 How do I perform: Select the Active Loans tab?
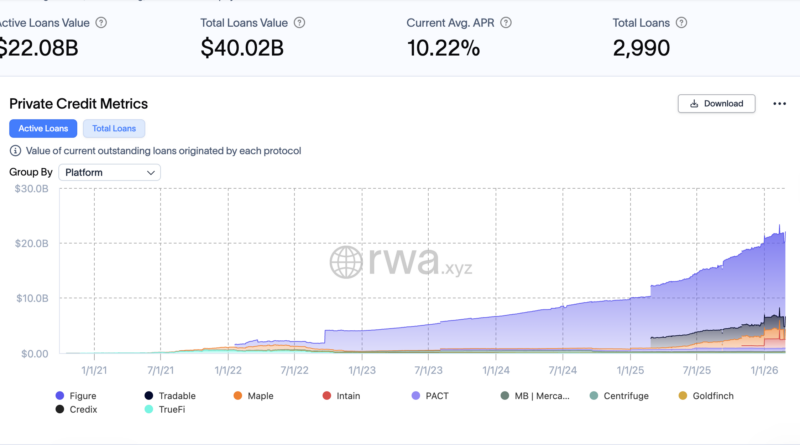point(43,128)
